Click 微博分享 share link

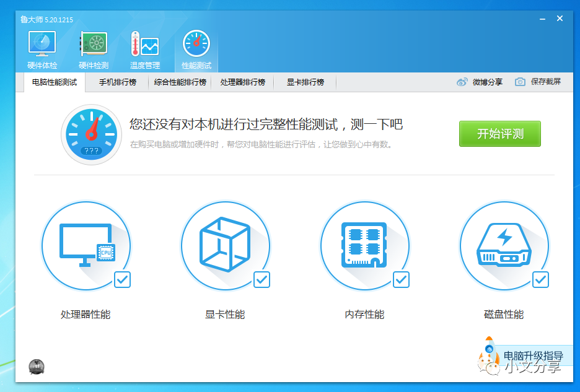(x=488, y=82)
